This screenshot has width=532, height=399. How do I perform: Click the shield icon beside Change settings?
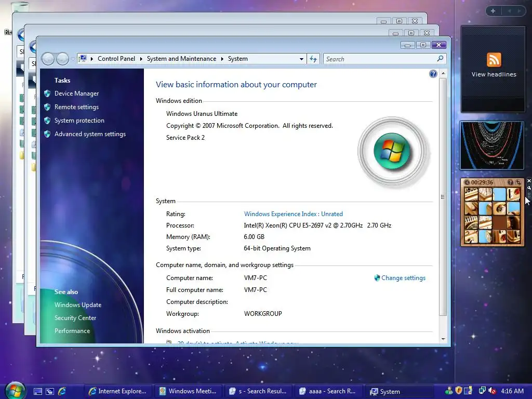click(x=377, y=278)
